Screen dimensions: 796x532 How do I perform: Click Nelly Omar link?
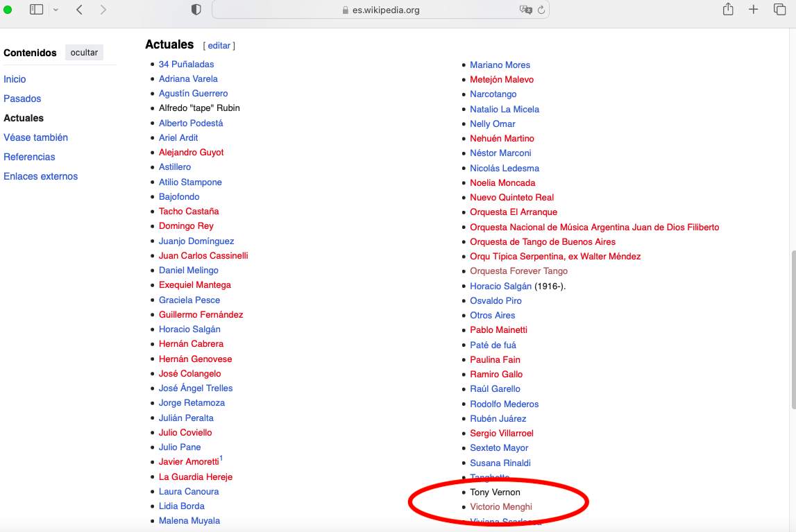click(493, 123)
